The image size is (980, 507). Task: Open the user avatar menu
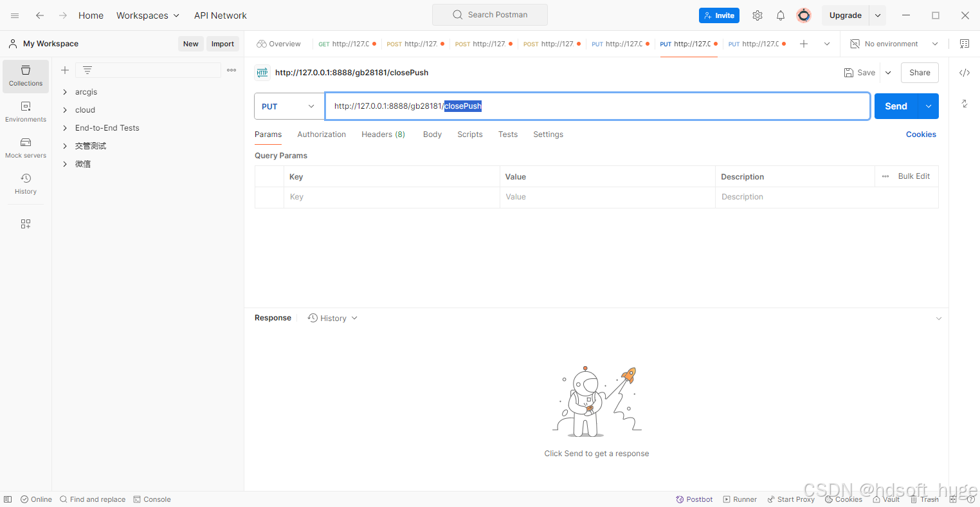(804, 15)
